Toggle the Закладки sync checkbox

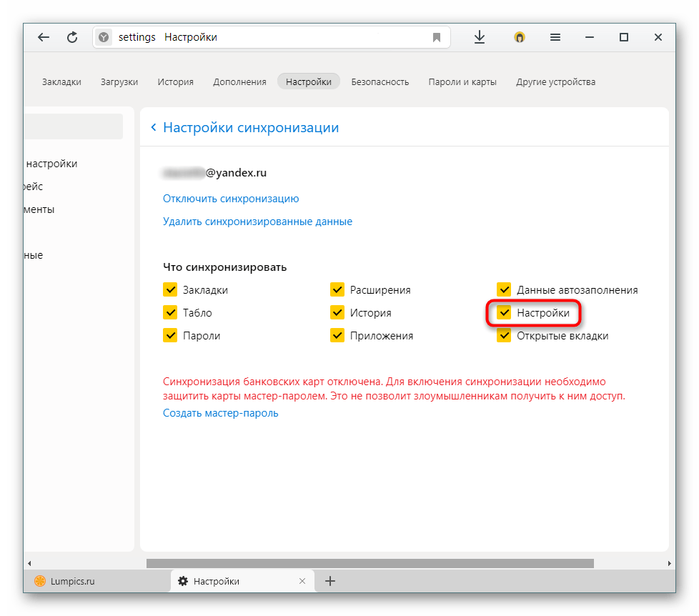(170, 289)
